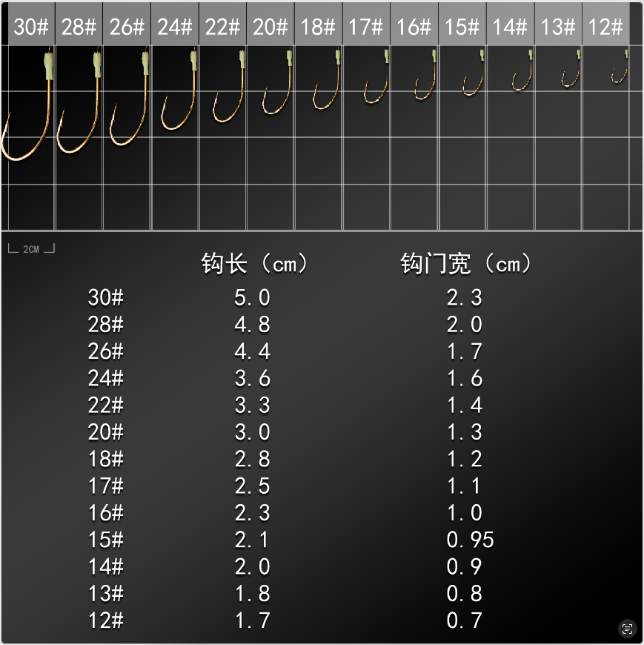Click the 22# hook image
Image resolution: width=644 pixels, height=645 pixels.
228,96
